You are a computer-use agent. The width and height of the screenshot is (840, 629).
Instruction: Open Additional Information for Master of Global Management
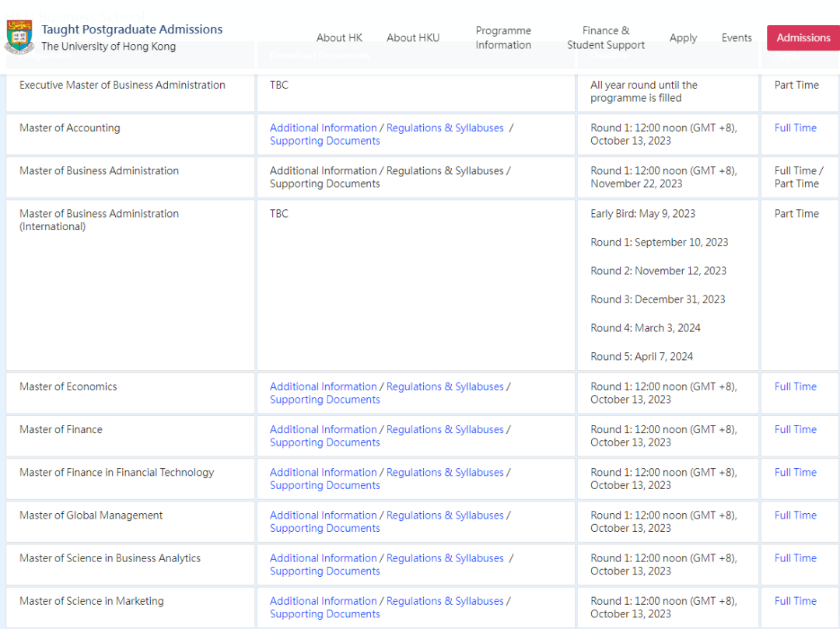tap(323, 515)
